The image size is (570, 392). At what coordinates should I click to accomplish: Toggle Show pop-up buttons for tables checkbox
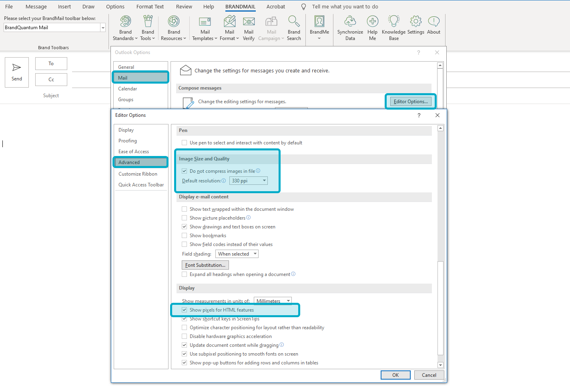(x=185, y=362)
